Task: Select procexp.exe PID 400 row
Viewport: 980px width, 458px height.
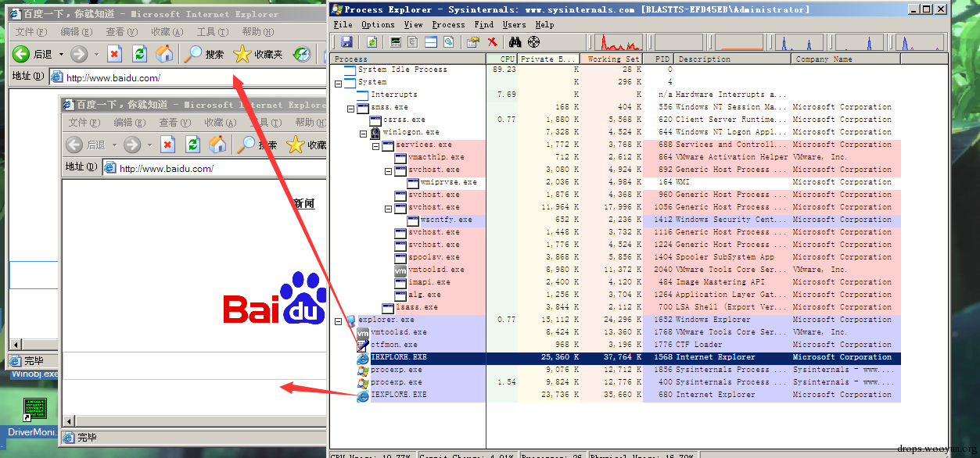Action: pos(617,382)
